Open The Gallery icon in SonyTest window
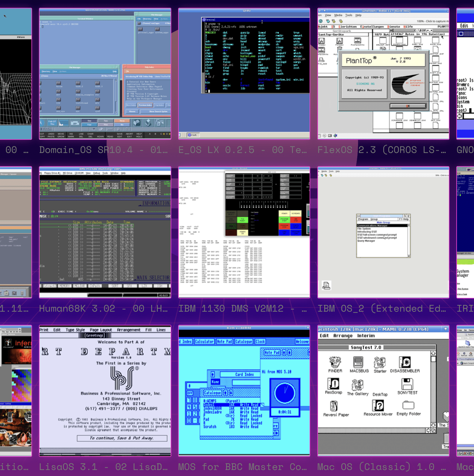This screenshot has height=476, width=474. coord(358,387)
